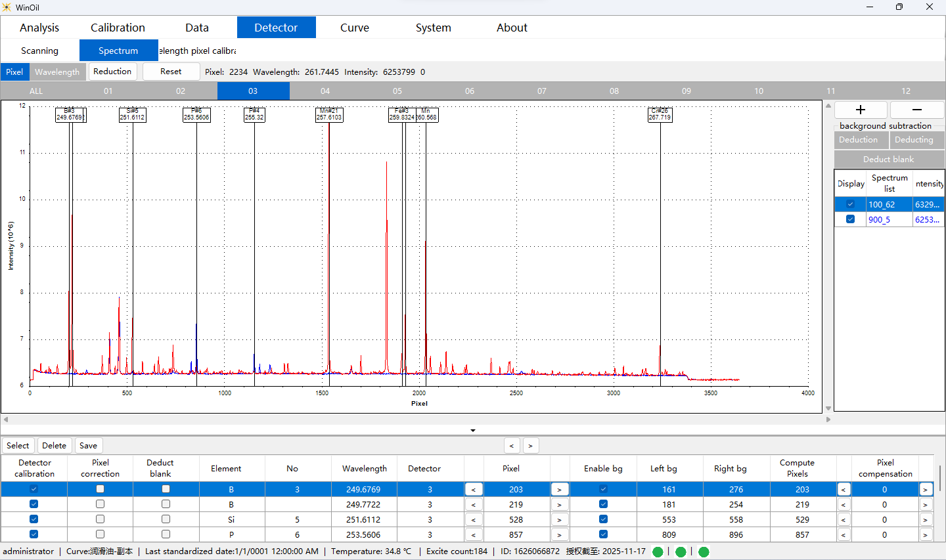Click next page arrow above table

[x=531, y=446]
